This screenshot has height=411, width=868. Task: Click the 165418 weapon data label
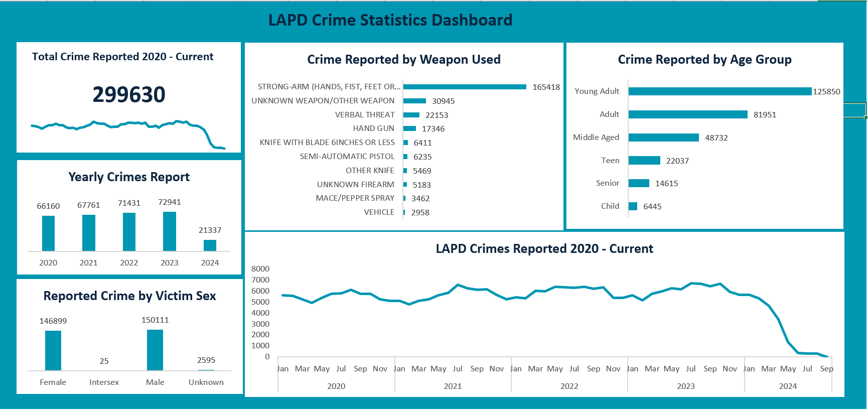tap(546, 87)
